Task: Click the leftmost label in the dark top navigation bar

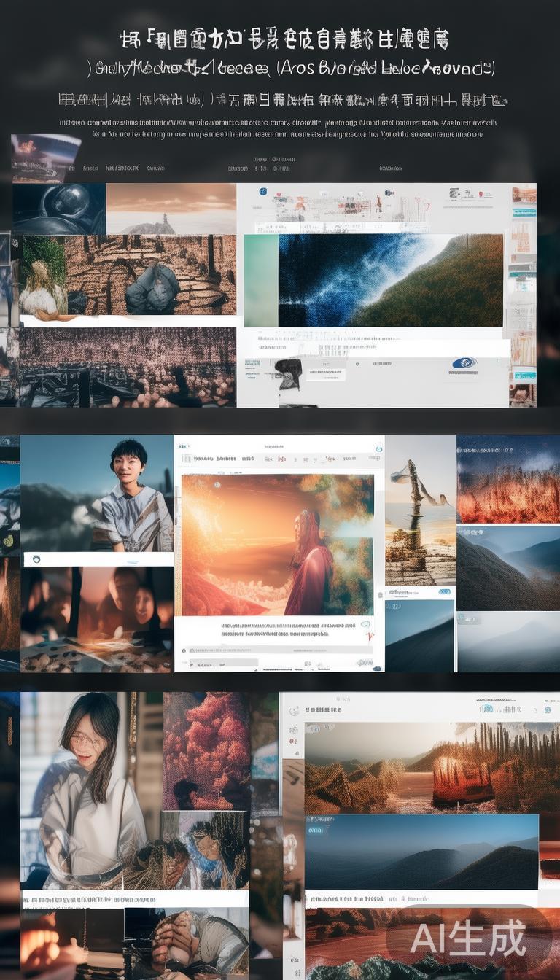Action: [72, 168]
